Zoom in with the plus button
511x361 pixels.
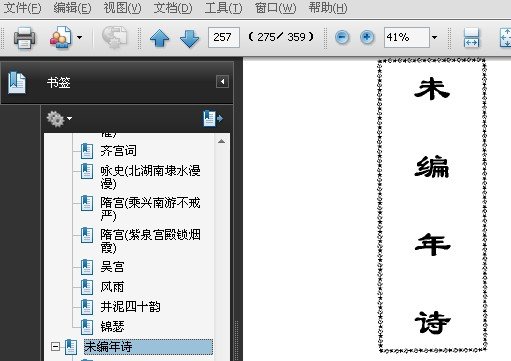tap(367, 37)
